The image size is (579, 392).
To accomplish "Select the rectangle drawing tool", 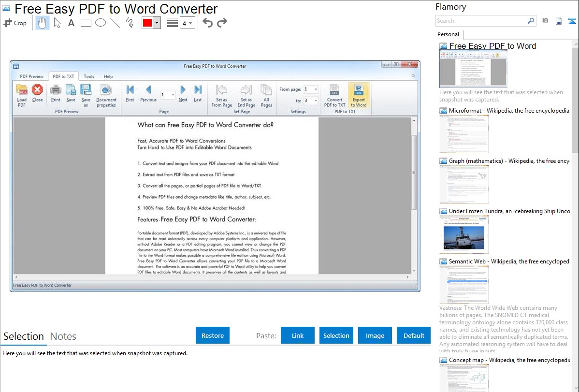I will pyautogui.click(x=86, y=23).
